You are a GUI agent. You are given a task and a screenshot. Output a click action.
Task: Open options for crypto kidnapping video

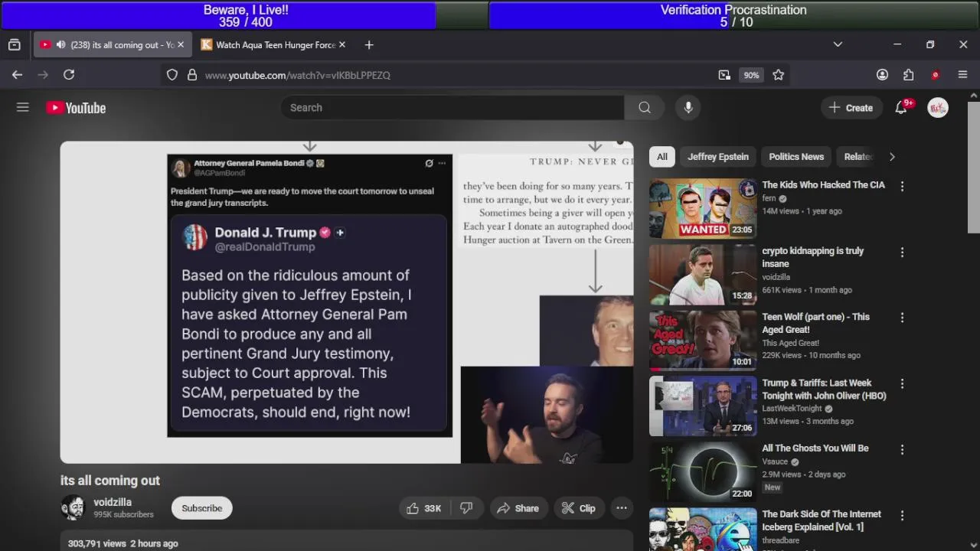click(902, 252)
